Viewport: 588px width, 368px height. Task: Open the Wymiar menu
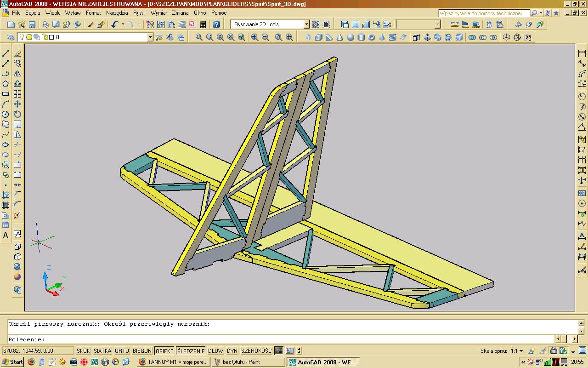coord(159,13)
